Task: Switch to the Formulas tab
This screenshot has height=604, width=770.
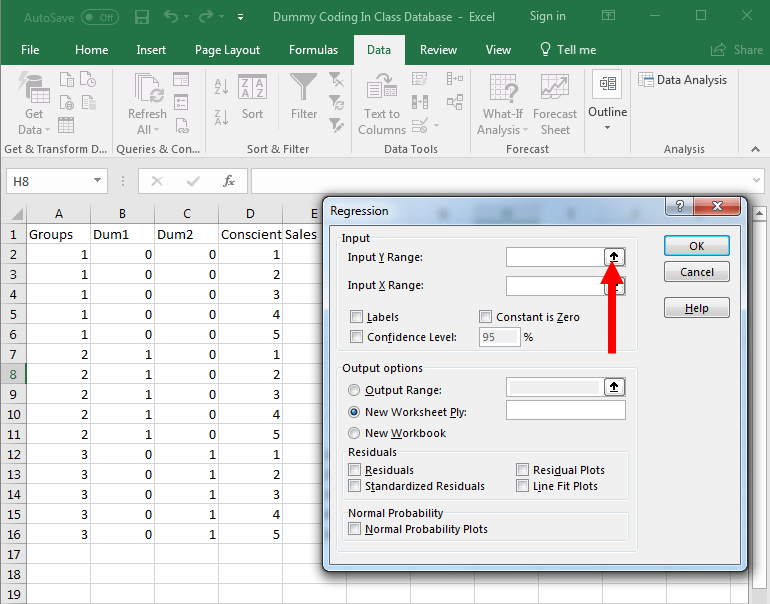Action: 313,50
